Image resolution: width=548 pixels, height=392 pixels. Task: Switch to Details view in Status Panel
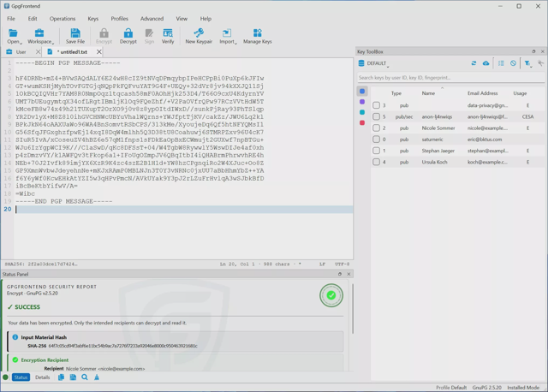click(42, 377)
